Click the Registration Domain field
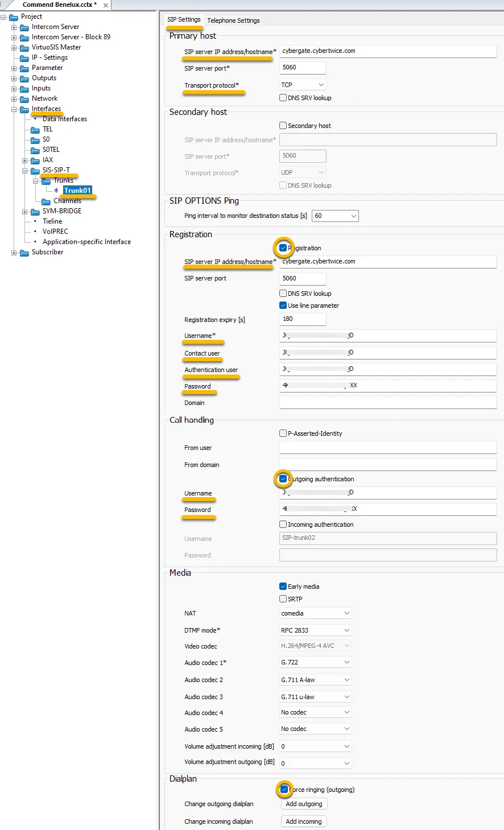Viewport: 504px width, 830px height. tap(388, 403)
